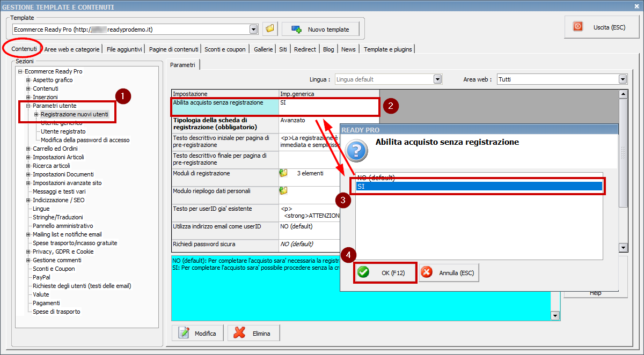Expand the Impostazioni avanzate sito node
The width and height of the screenshot is (644, 355).
point(28,183)
